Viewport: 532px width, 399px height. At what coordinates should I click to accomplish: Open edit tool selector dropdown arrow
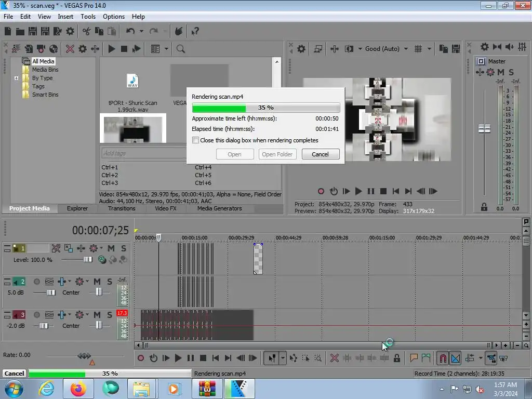tap(283, 358)
